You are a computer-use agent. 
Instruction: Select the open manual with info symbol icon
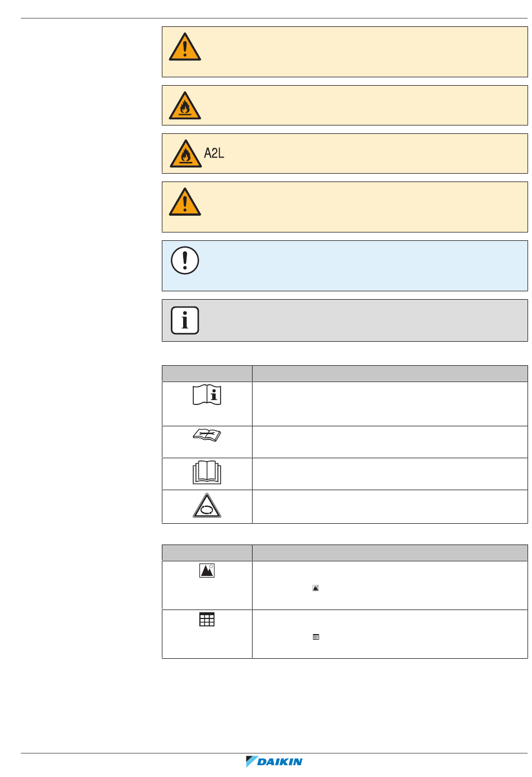pyautogui.click(x=207, y=395)
